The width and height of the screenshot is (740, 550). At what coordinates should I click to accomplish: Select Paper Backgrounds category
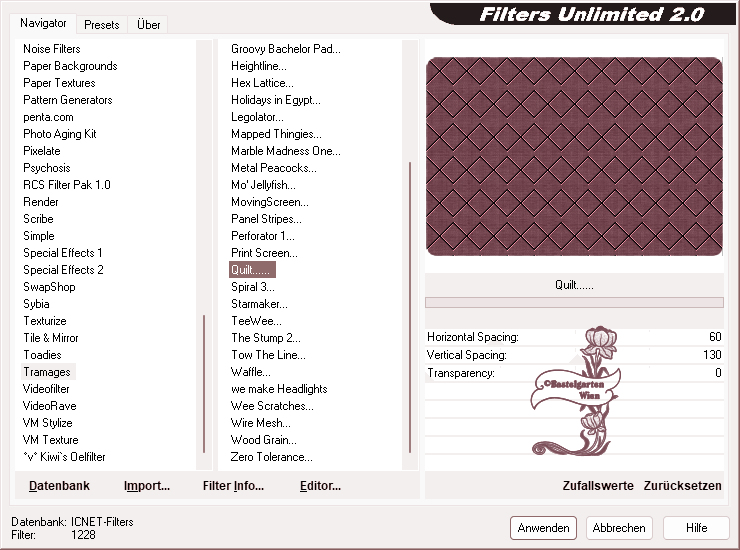70,66
